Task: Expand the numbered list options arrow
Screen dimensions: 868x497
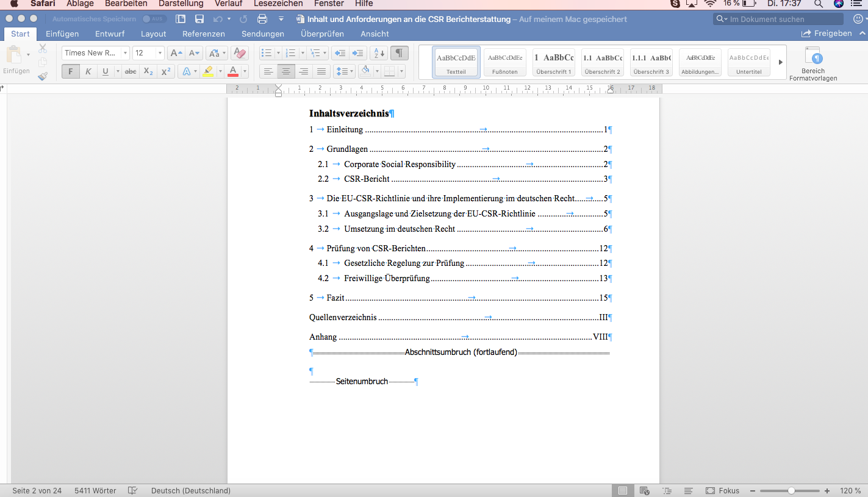Action: coord(303,53)
